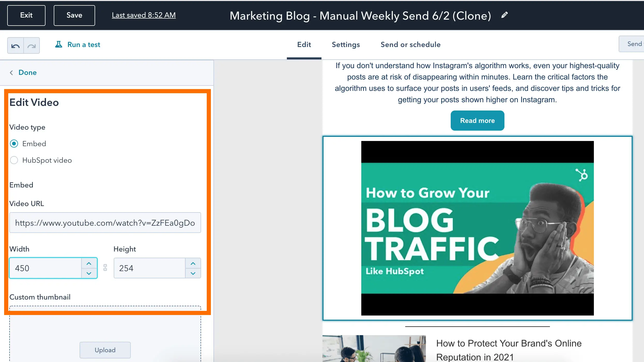Switch to the Send or schedule tab
This screenshot has width=644, height=362.
[410, 44]
